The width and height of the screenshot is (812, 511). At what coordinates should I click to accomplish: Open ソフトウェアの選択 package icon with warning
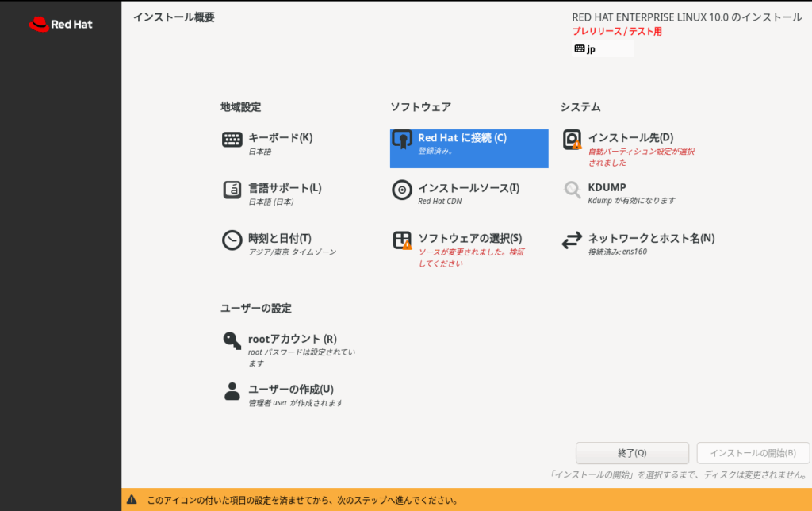pyautogui.click(x=402, y=240)
